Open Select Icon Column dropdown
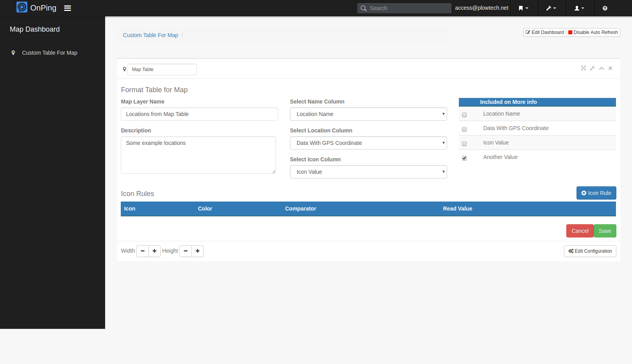632x364 pixels. [x=369, y=172]
